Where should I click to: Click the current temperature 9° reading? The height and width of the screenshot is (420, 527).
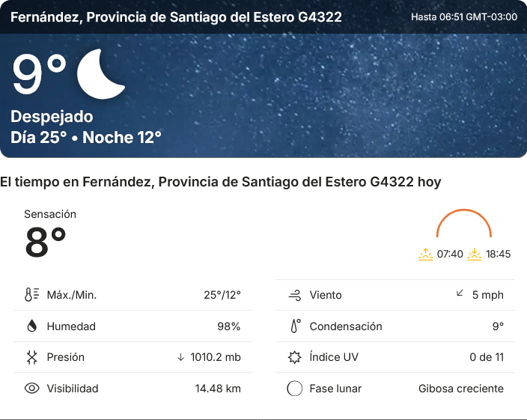pos(39,75)
